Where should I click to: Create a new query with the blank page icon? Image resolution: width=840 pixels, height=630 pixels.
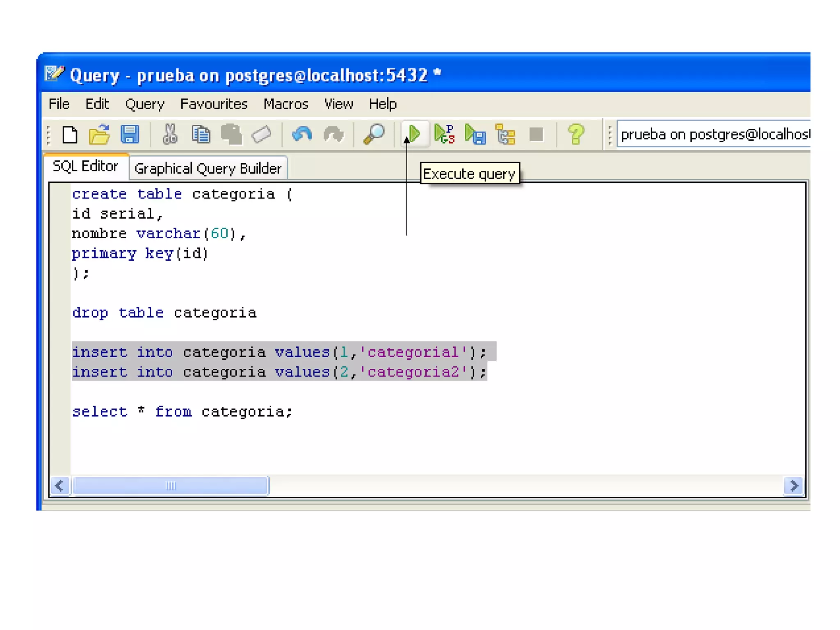point(70,135)
